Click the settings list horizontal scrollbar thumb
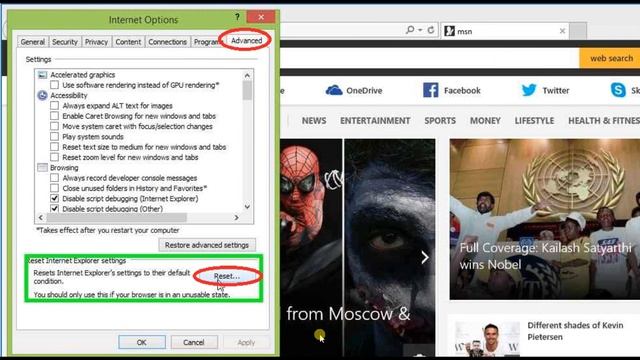Viewport: 640px width, 360px height. point(116,218)
